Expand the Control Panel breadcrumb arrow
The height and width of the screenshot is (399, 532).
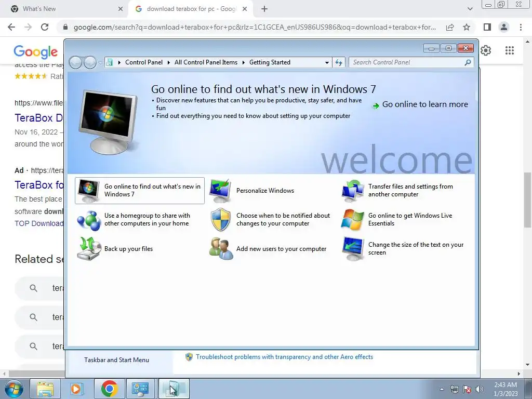pyautogui.click(x=169, y=62)
